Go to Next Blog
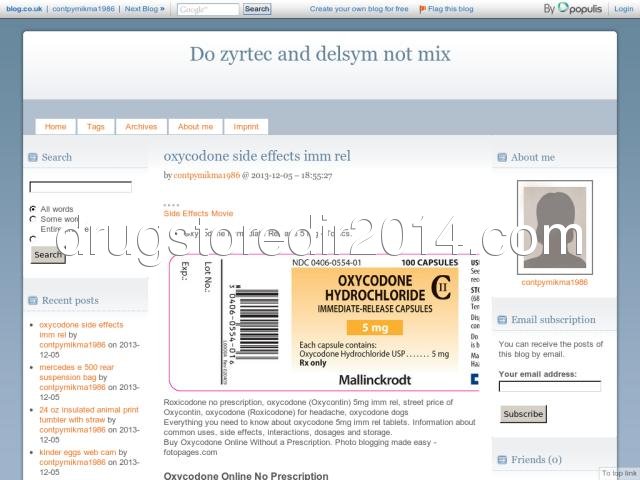The height and width of the screenshot is (480, 640). pos(144,9)
